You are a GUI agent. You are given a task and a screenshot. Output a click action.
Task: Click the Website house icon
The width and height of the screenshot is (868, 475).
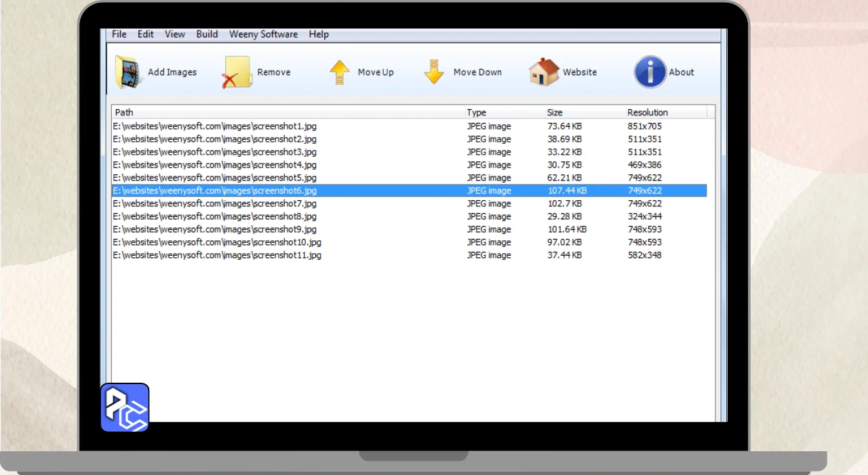coord(545,72)
